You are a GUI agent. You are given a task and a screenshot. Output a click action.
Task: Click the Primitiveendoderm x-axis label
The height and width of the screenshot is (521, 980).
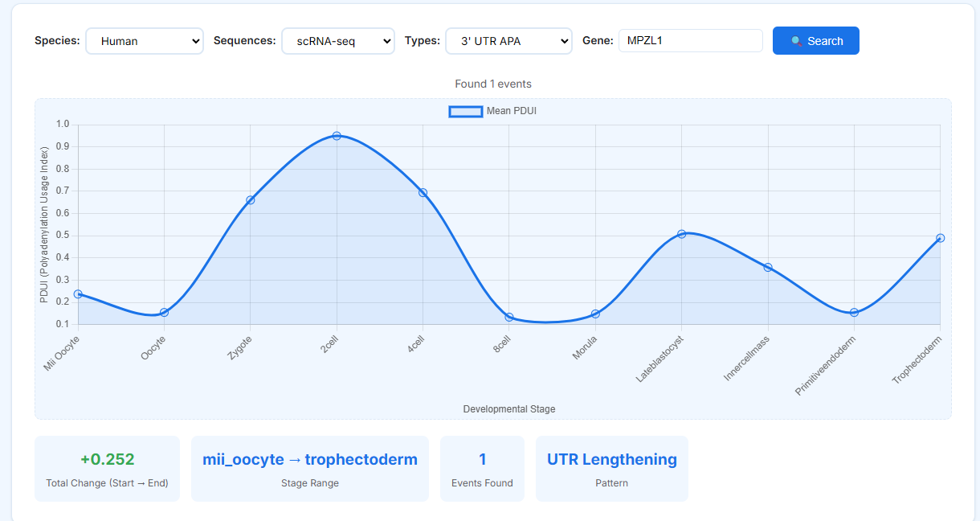coord(825,365)
